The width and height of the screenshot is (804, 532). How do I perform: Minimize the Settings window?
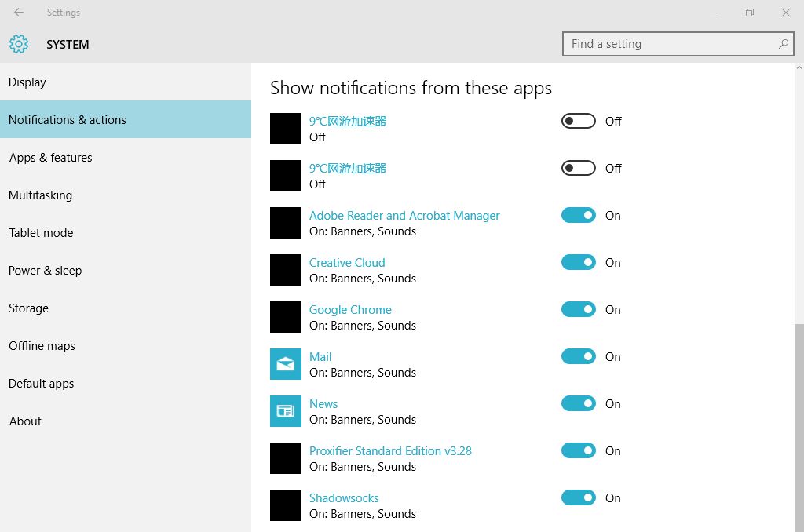[713, 13]
